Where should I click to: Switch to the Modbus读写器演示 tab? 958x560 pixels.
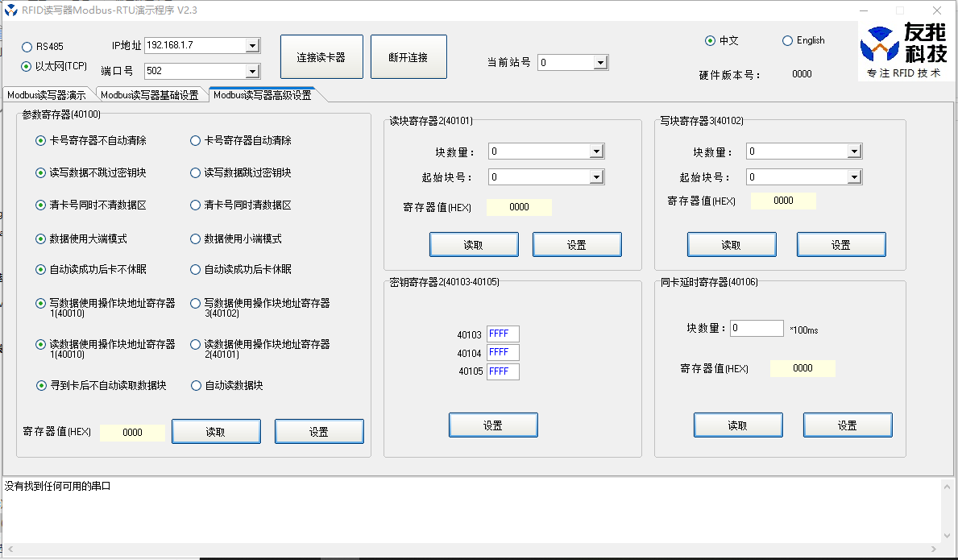point(46,93)
